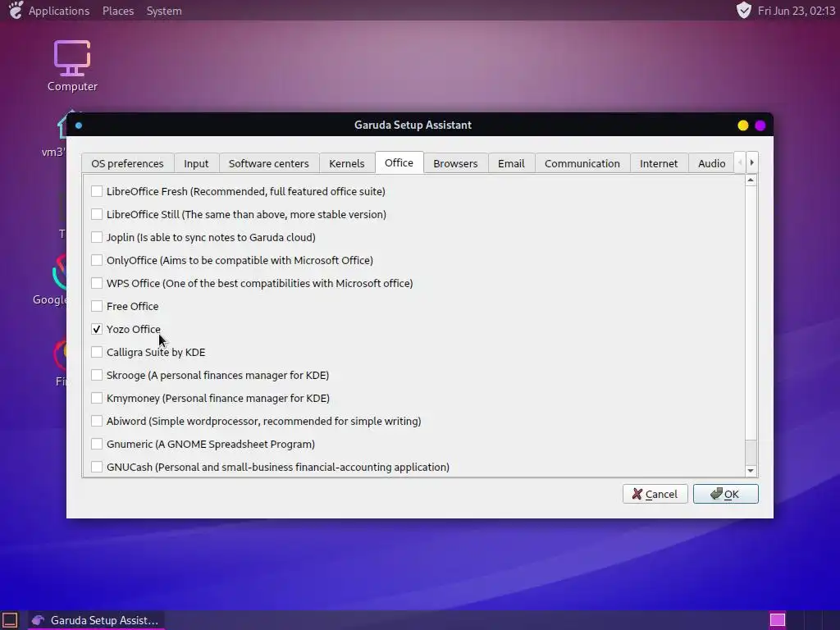Select the Free Office checkbox
The image size is (840, 630).
97,307
